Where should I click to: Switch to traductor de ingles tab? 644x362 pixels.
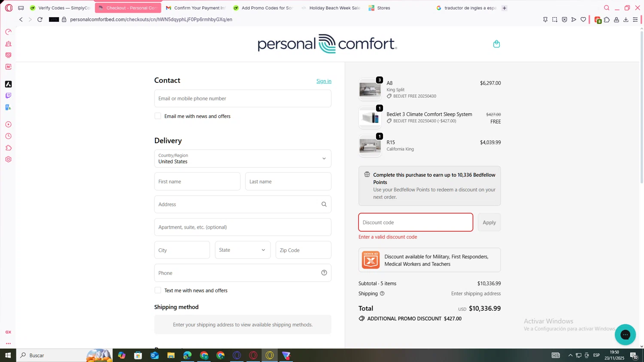(x=466, y=8)
